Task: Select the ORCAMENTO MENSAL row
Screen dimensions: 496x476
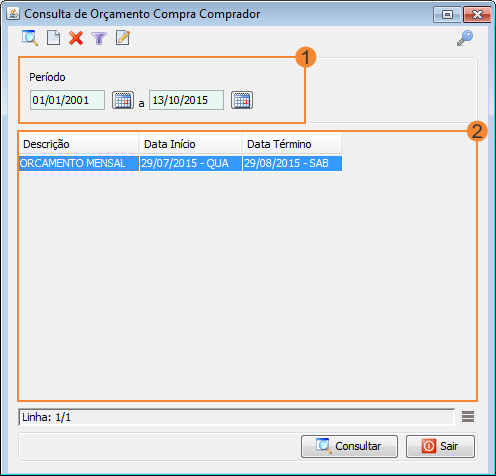Action: (180, 163)
